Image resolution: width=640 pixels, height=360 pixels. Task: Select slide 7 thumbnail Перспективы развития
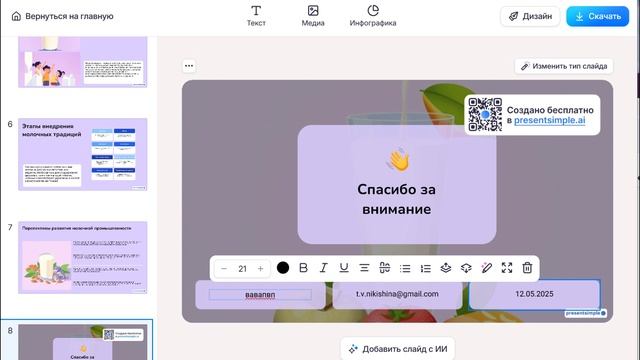(x=82, y=258)
